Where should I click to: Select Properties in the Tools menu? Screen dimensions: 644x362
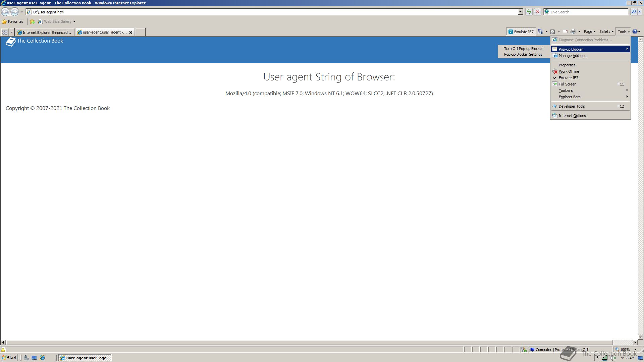tap(590, 65)
